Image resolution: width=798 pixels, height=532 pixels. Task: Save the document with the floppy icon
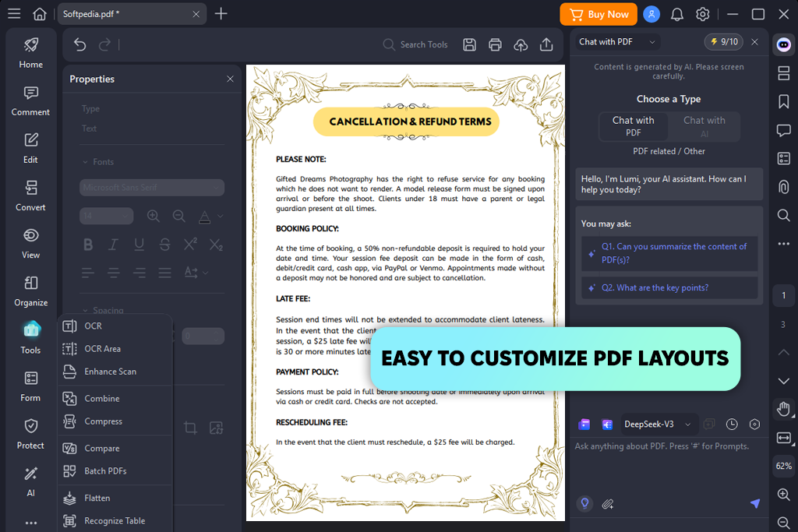coord(469,44)
